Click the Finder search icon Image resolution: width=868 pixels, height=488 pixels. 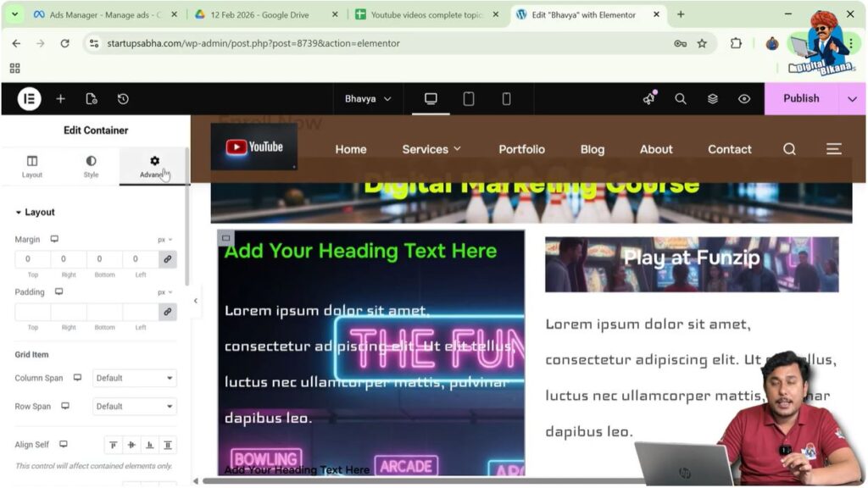pos(681,98)
